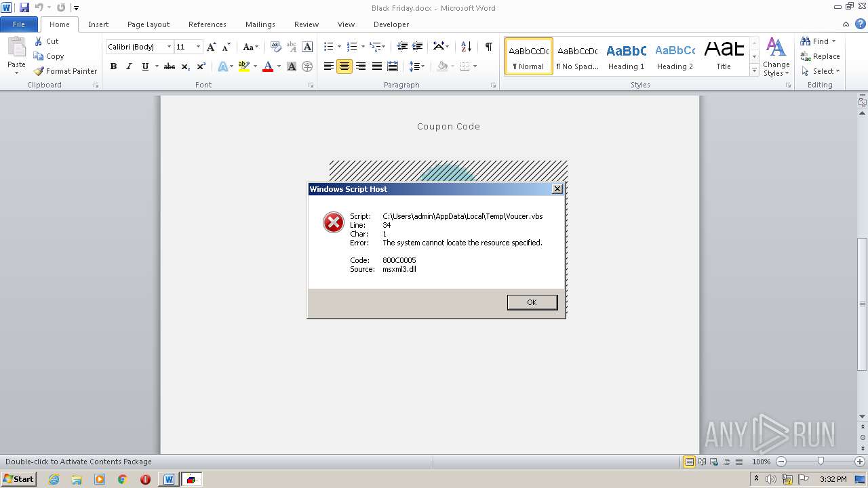Switch to the Review tab
This screenshot has width=868, height=488.
[x=307, y=24]
